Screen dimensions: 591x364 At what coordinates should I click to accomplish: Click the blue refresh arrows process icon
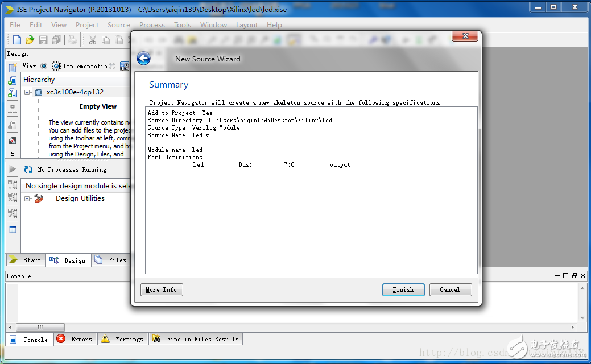[x=28, y=169]
